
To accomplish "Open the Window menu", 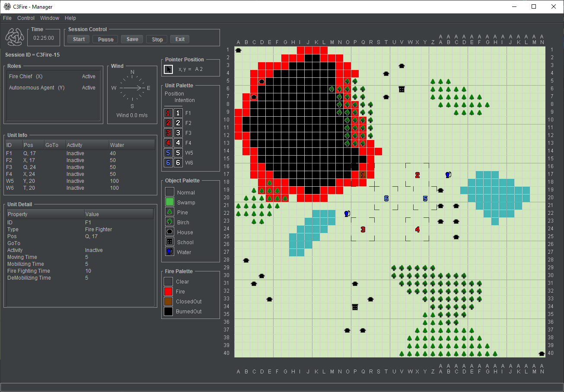I will (x=50, y=18).
